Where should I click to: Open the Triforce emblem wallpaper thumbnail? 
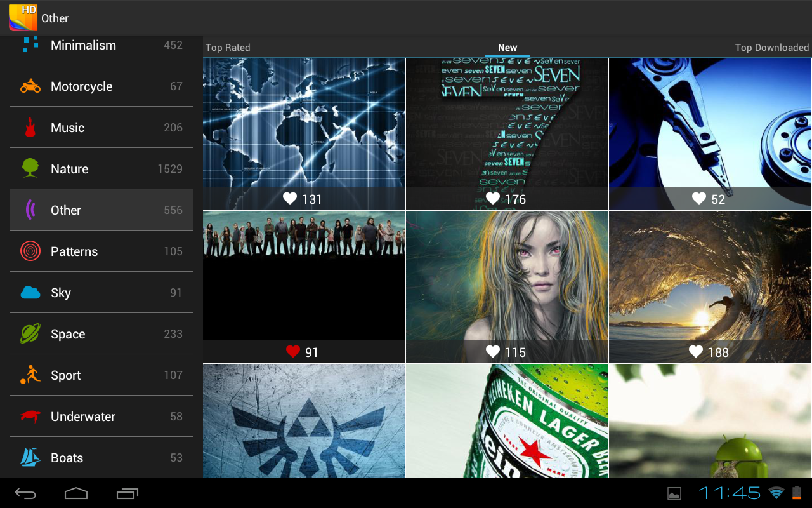[x=304, y=420]
